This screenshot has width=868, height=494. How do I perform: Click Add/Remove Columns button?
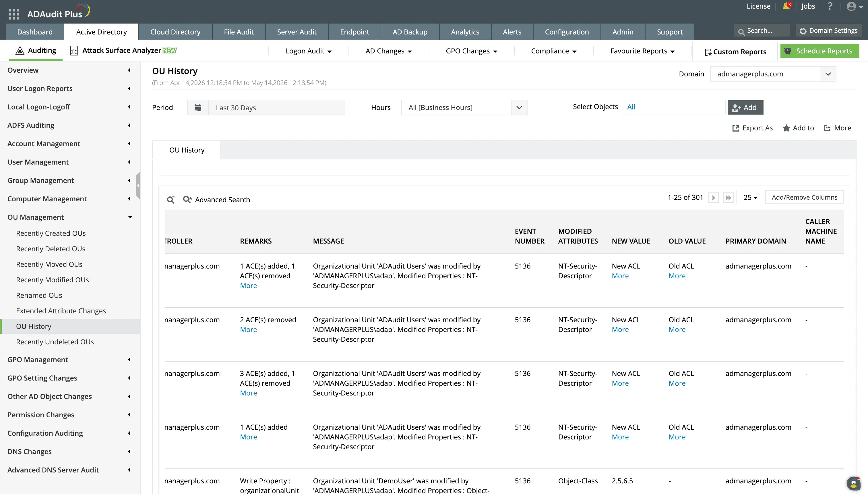tap(805, 198)
